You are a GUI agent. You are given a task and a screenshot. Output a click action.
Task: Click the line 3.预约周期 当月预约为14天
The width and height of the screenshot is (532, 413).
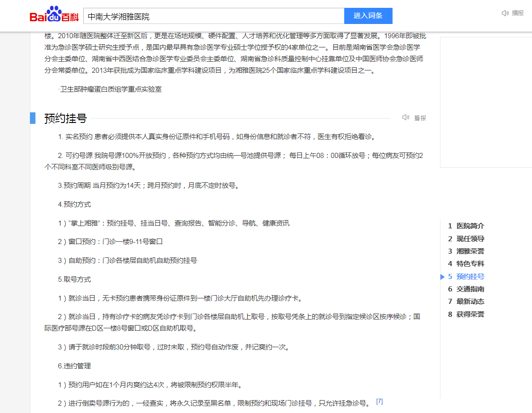148,186
